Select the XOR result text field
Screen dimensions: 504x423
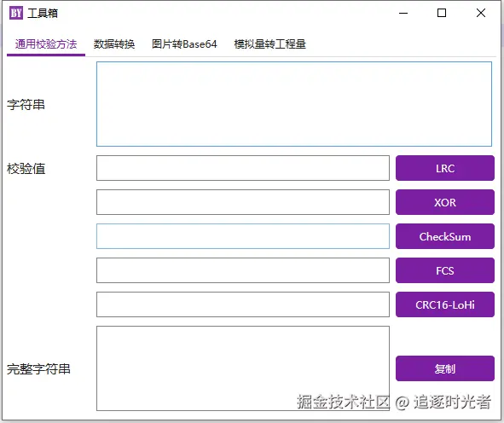coord(243,202)
